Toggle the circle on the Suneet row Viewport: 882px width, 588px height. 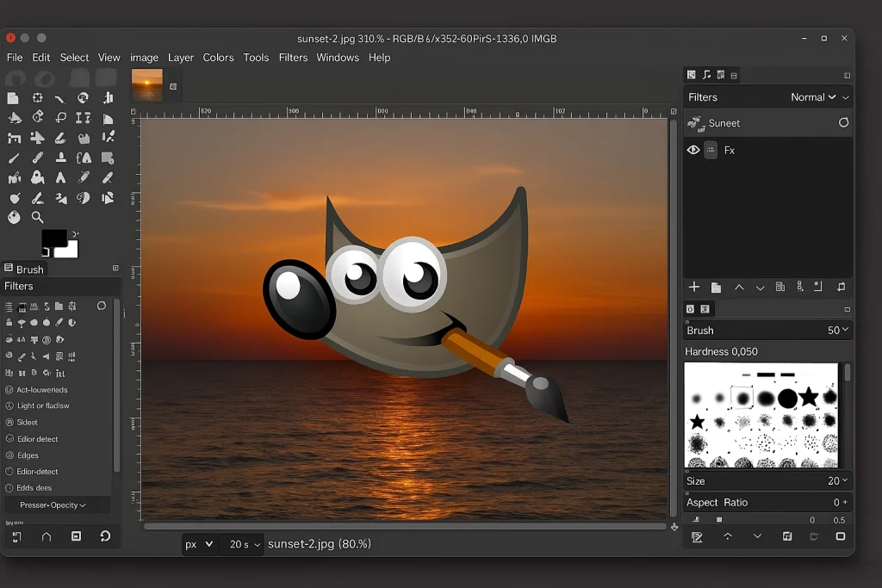843,122
